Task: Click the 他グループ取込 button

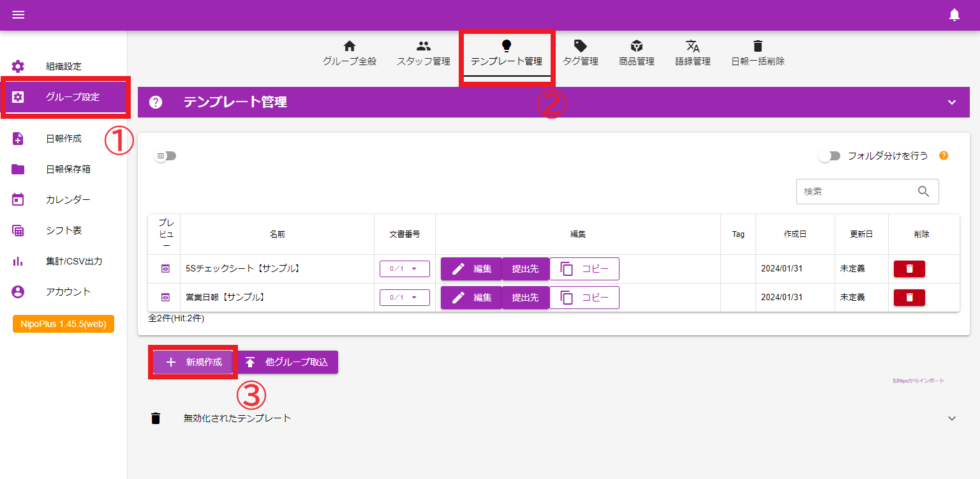Action: [288, 361]
